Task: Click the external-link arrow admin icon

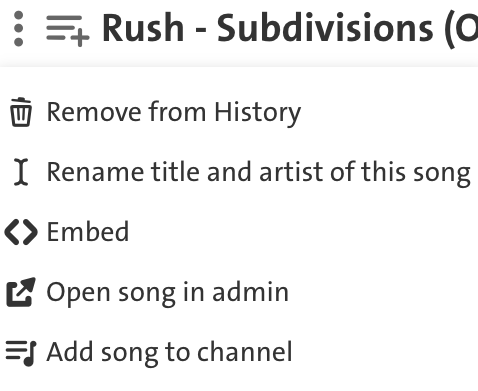Action: [21, 292]
